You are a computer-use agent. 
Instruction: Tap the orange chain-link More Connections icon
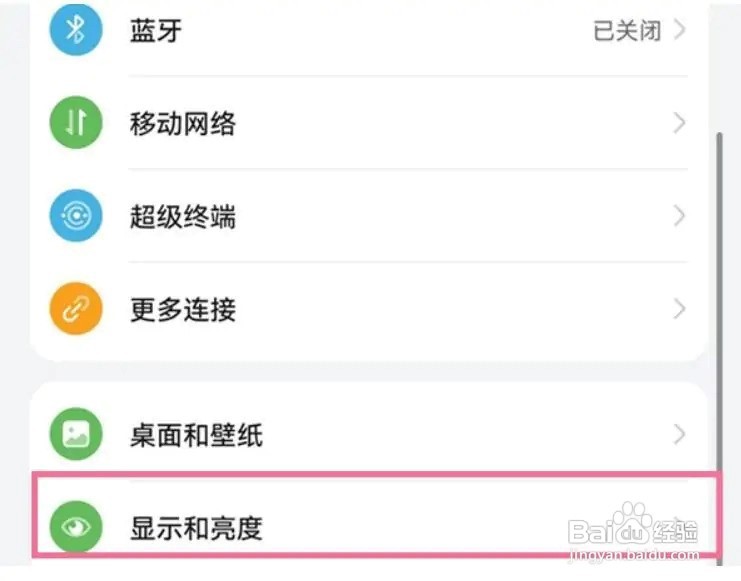tap(76, 309)
